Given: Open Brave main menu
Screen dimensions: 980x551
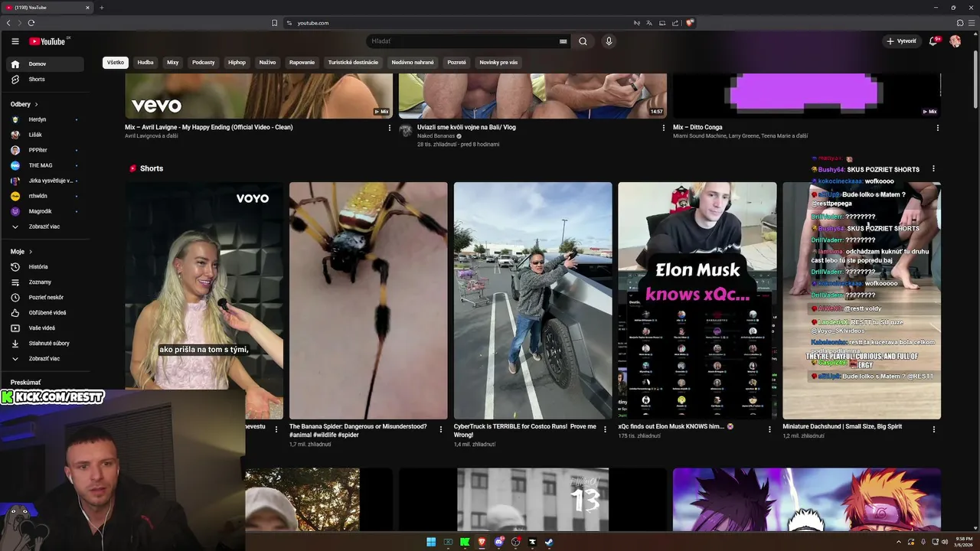Looking at the screenshot, I should click(x=971, y=23).
